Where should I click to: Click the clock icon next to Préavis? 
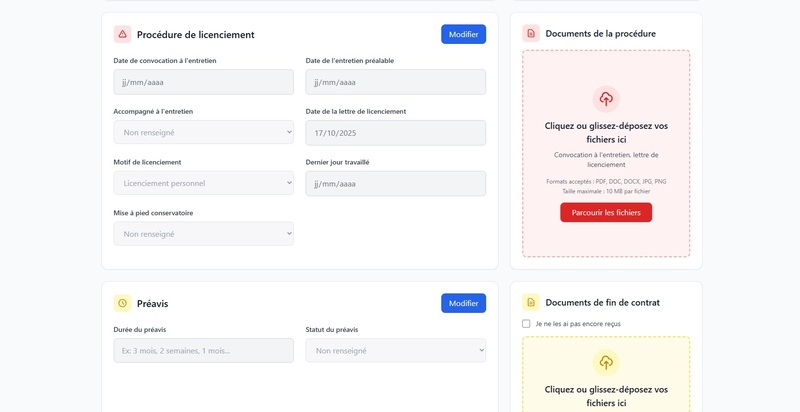(x=122, y=303)
